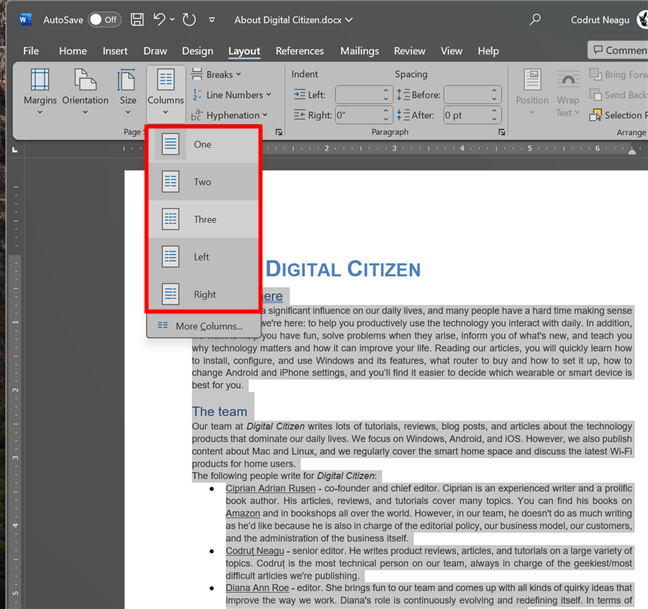Click the Bring Forward button

coord(618,74)
